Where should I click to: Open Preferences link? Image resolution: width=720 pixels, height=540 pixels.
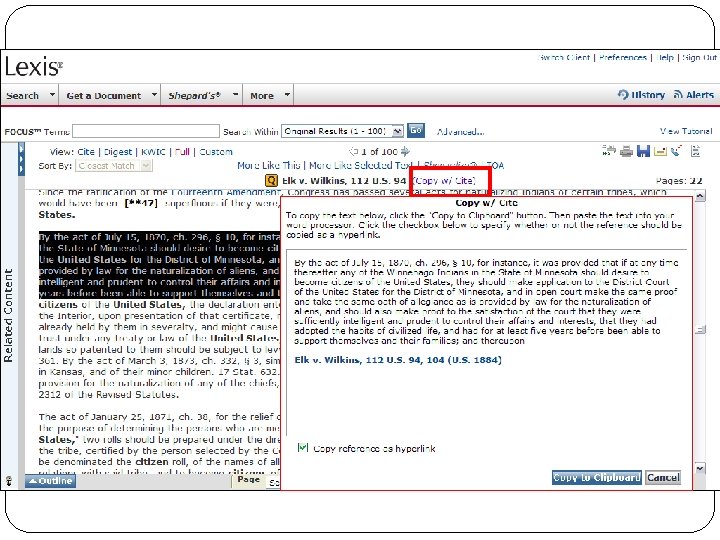(x=623, y=57)
